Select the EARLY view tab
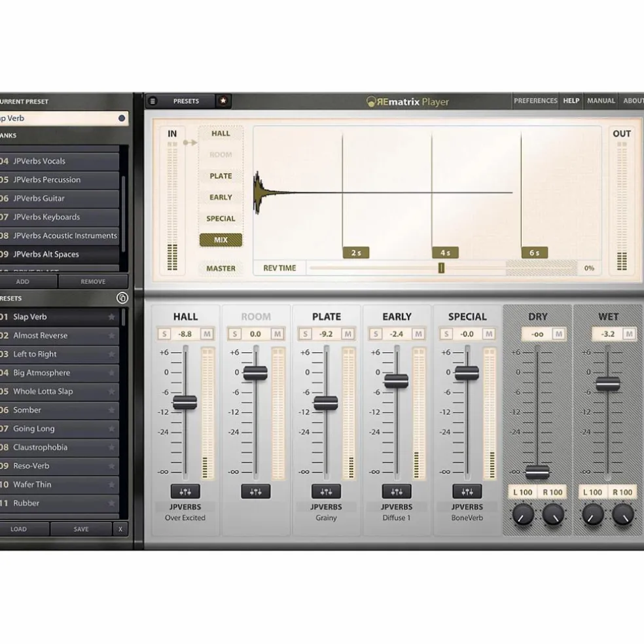 pyautogui.click(x=221, y=198)
